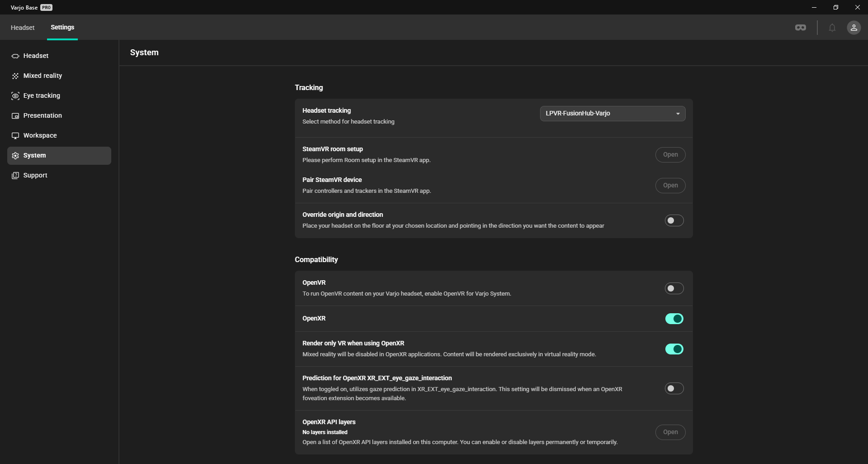The height and width of the screenshot is (464, 868).
Task: Click the Support help icon
Action: [x=15, y=176]
